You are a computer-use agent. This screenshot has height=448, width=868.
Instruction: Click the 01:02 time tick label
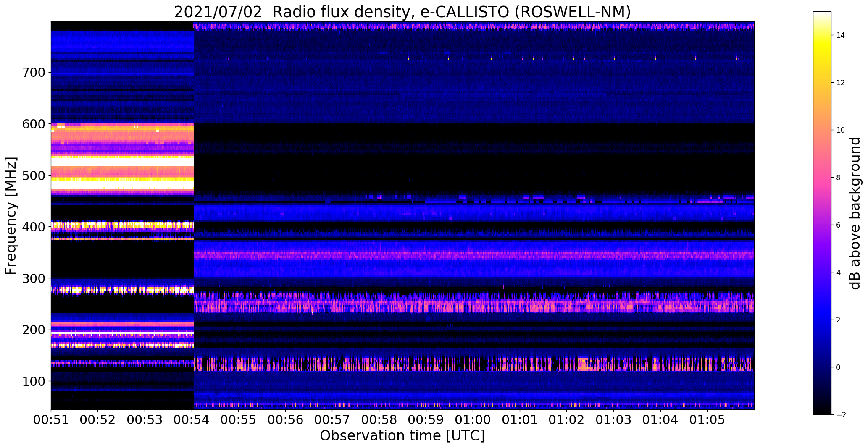(567, 419)
